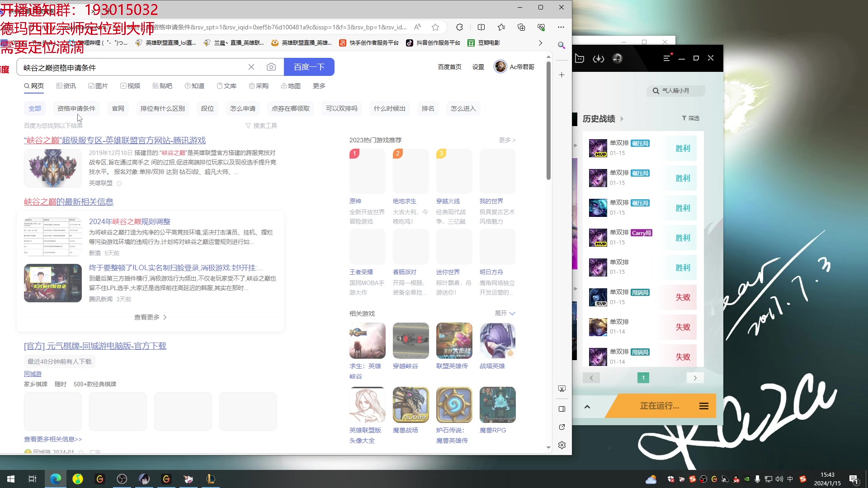Open Edge sidebar settings gear

562,445
